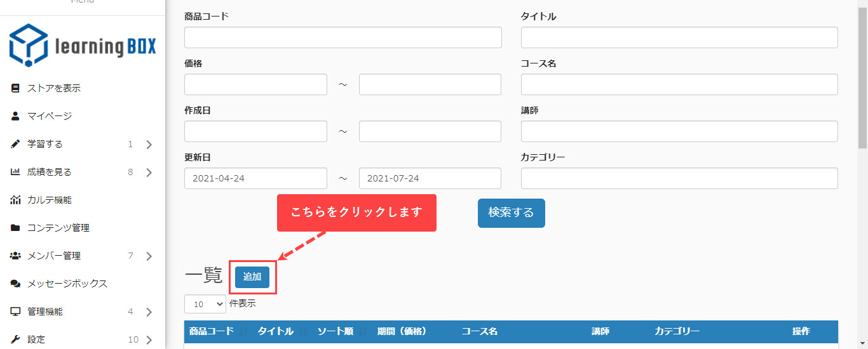
Task: Click the 追加 add button
Action: coord(252,277)
